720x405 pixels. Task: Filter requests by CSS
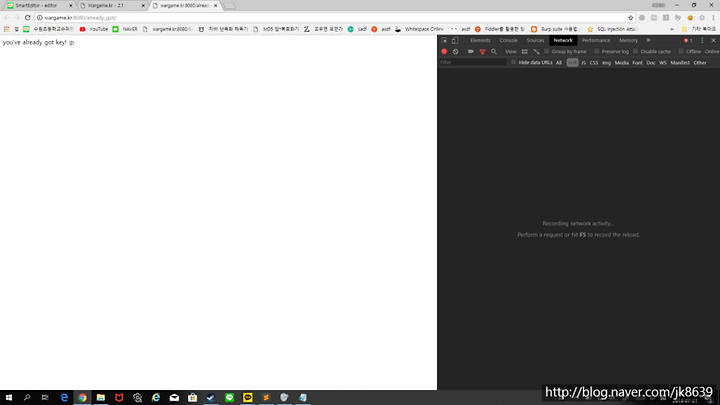point(594,62)
